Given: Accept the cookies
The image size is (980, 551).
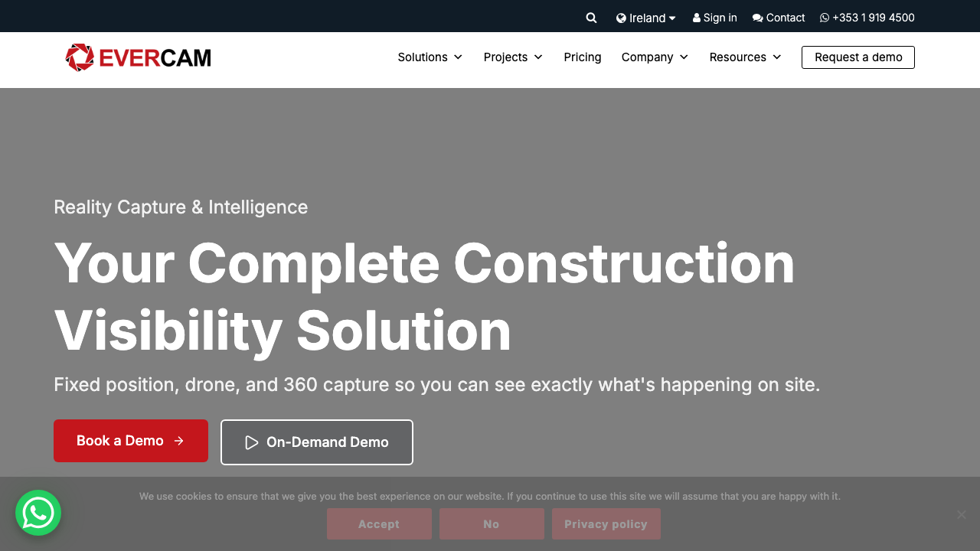Looking at the screenshot, I should tap(379, 524).
